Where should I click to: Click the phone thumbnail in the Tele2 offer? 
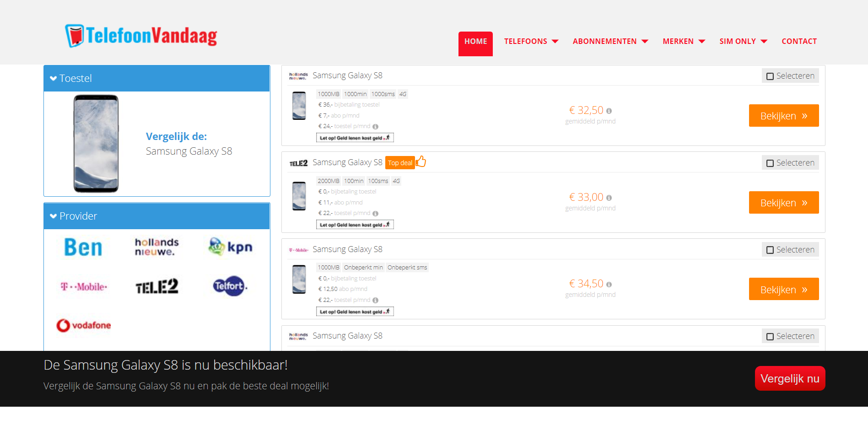(299, 196)
